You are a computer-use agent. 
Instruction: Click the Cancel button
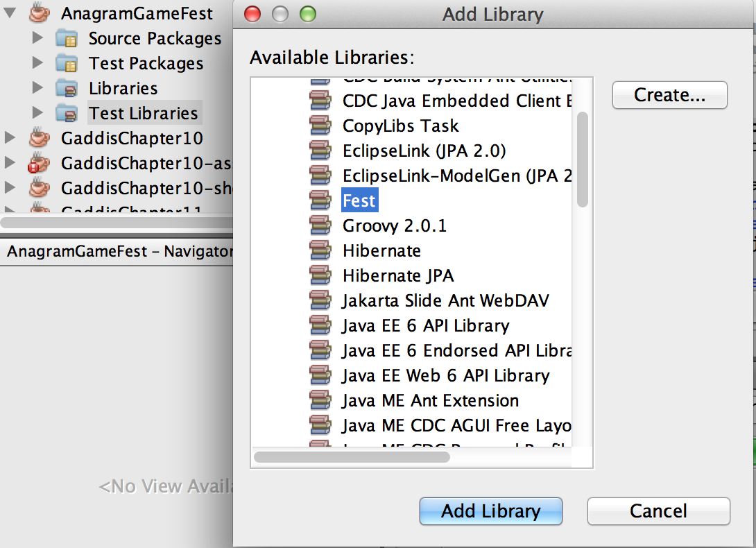click(659, 511)
